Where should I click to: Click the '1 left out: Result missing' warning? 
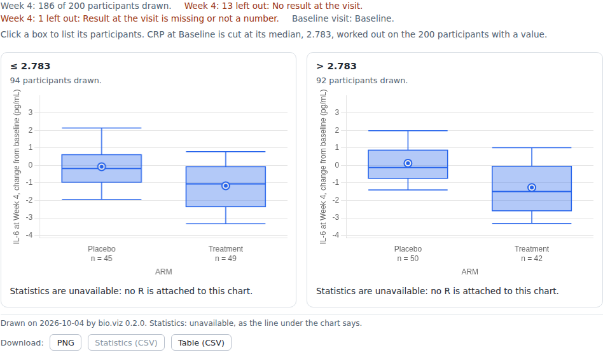tap(139, 18)
